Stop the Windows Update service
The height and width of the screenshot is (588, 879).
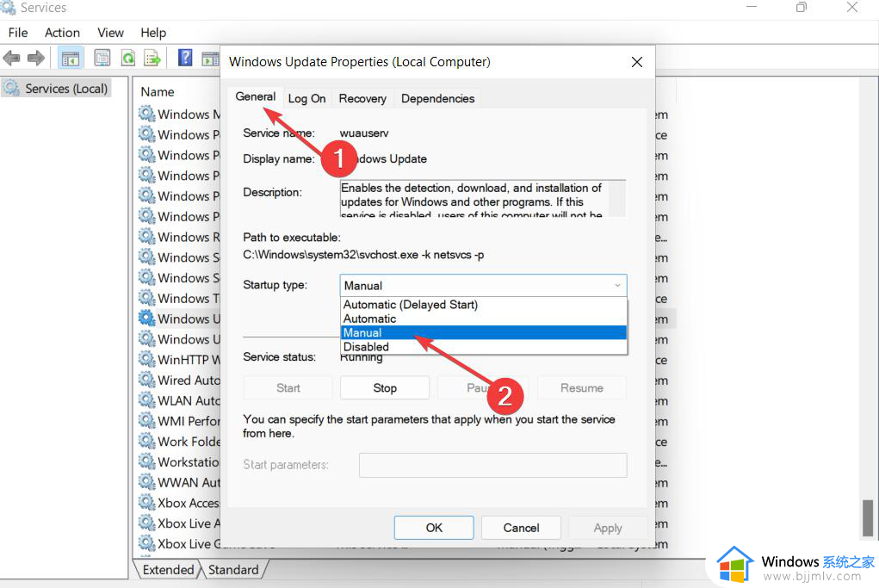coord(385,388)
